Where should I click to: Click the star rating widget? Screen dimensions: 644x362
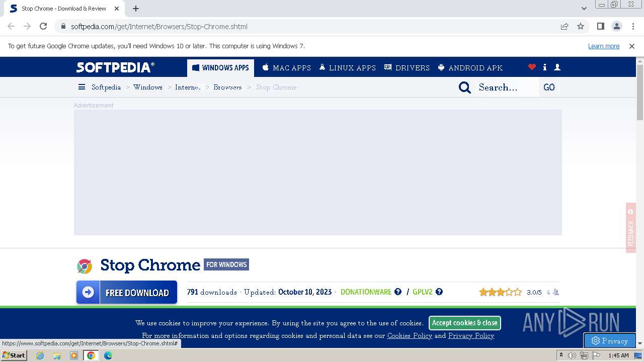click(x=500, y=292)
